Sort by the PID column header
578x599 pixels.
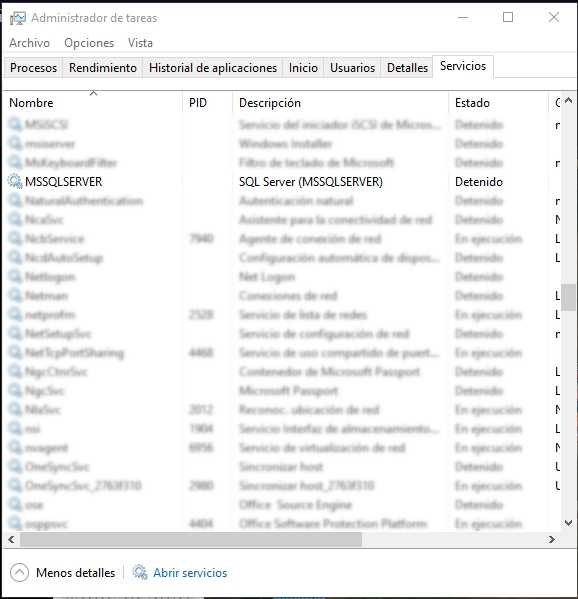point(207,102)
